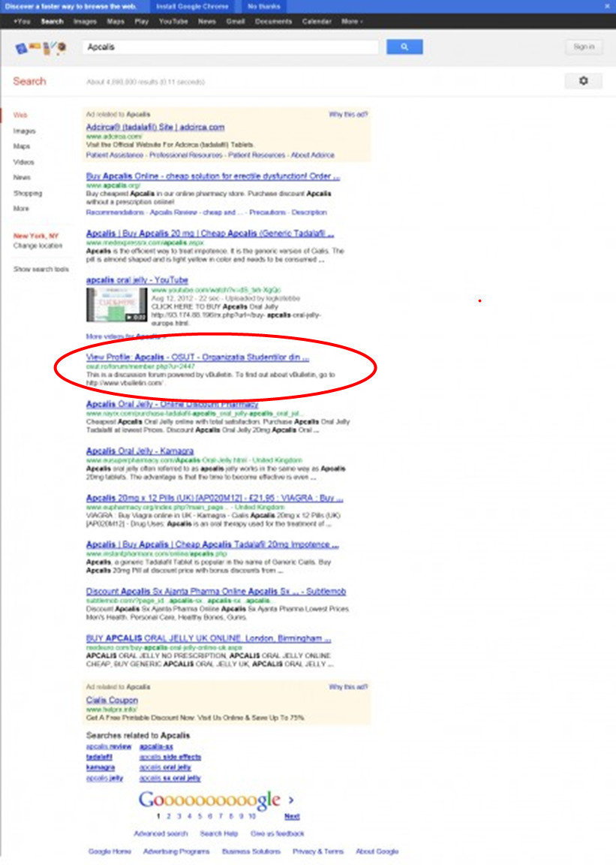
Task: Click inside the Apcalis search box
Action: tap(230, 47)
